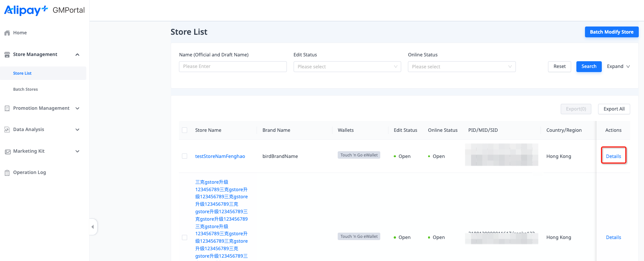Check the box for testStoreNamFenghao row
The image size is (644, 261).
pyautogui.click(x=185, y=156)
